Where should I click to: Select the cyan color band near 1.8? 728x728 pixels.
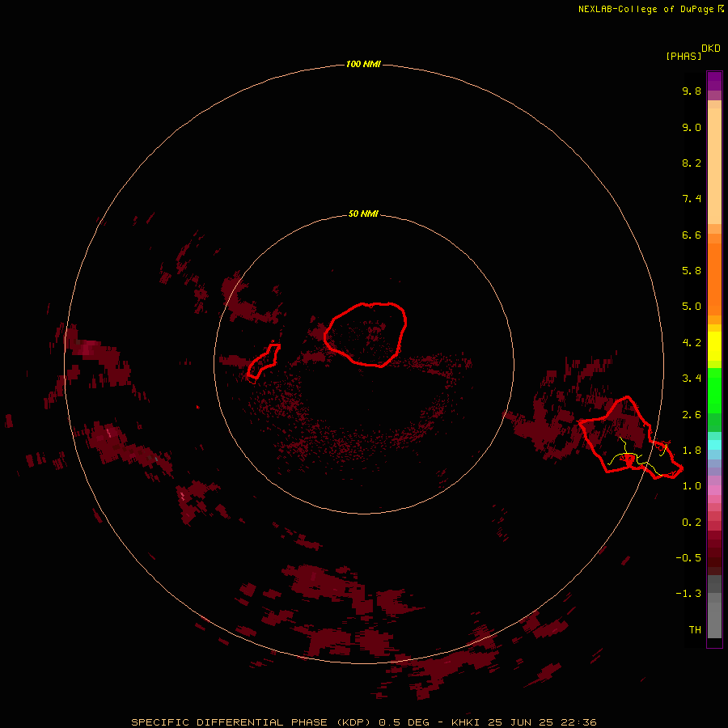[x=714, y=445]
